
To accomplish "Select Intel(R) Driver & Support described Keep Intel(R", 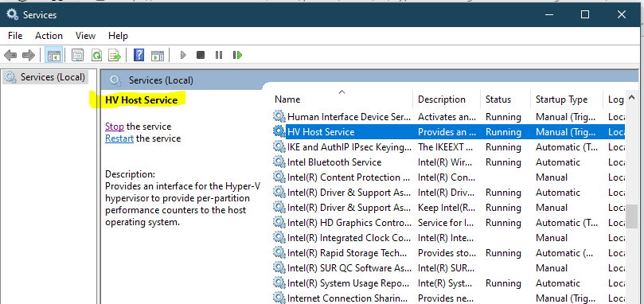I will 349,208.
